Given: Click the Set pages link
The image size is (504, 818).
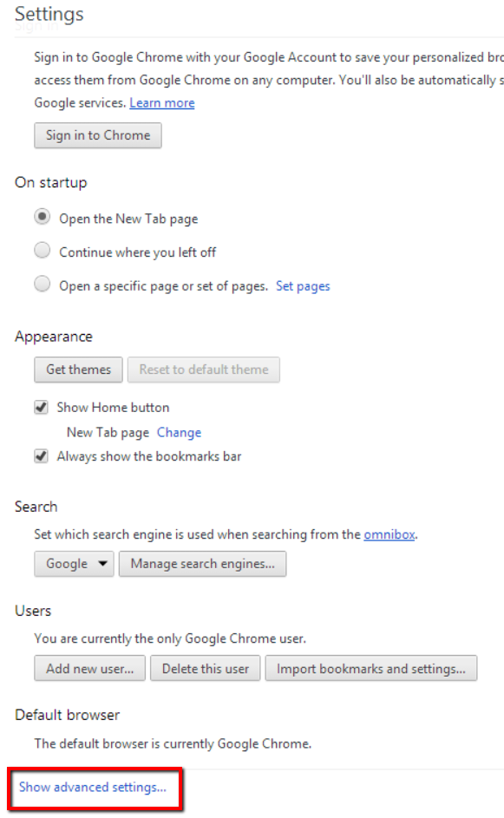Looking at the screenshot, I should 303,286.
